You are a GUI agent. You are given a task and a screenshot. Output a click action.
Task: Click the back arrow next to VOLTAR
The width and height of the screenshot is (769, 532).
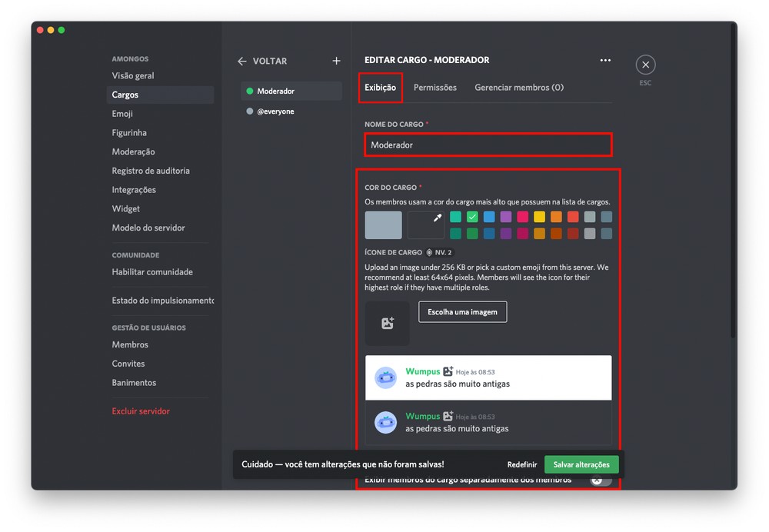coord(241,62)
